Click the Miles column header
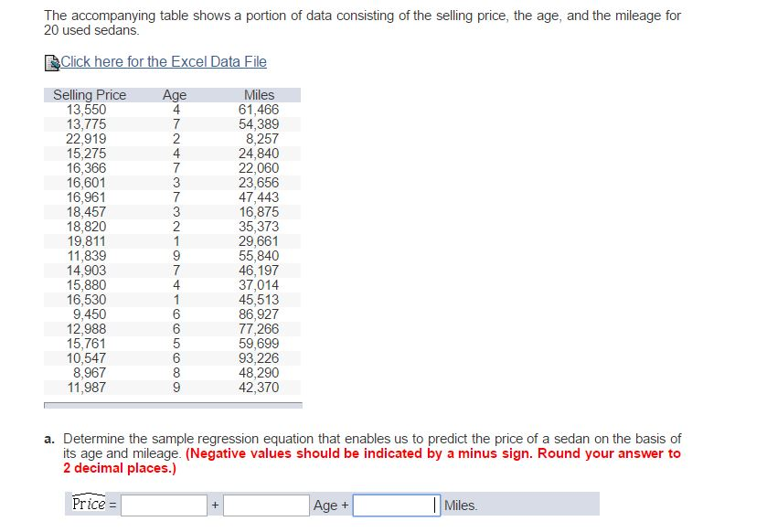 (259, 94)
